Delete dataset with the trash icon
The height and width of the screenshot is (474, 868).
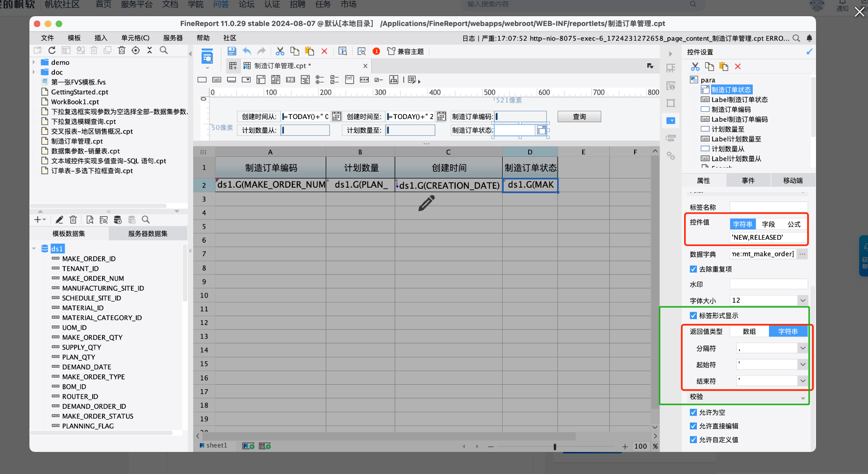tap(73, 220)
